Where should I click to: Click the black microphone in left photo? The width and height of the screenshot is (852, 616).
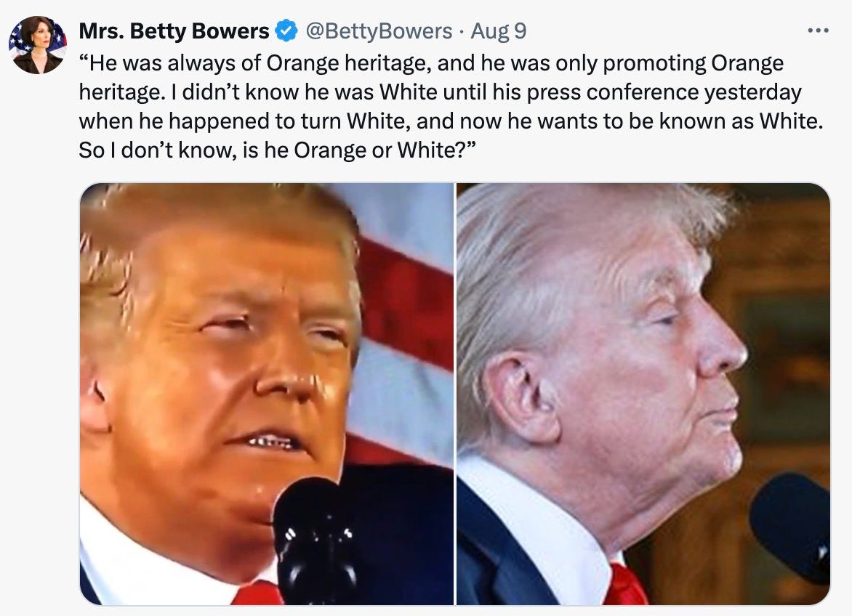coord(313,540)
